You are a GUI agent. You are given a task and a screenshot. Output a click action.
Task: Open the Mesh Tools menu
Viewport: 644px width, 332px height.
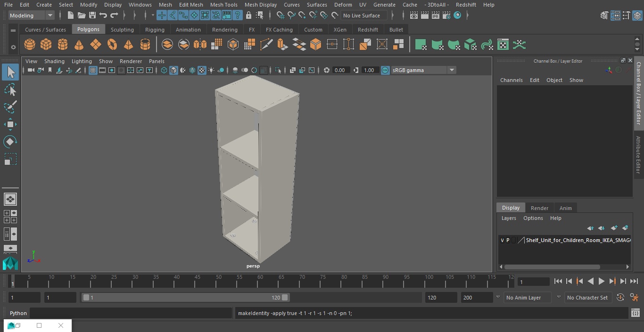point(223,5)
